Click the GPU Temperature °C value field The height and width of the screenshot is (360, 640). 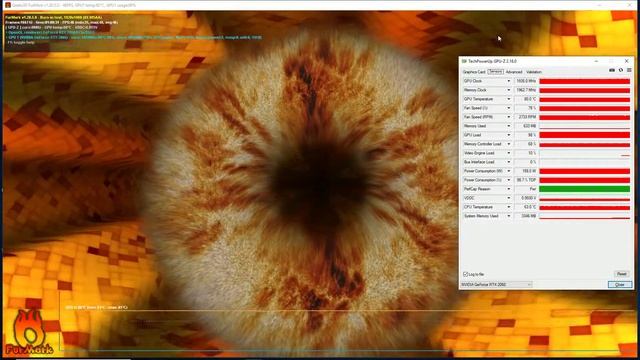click(x=526, y=99)
